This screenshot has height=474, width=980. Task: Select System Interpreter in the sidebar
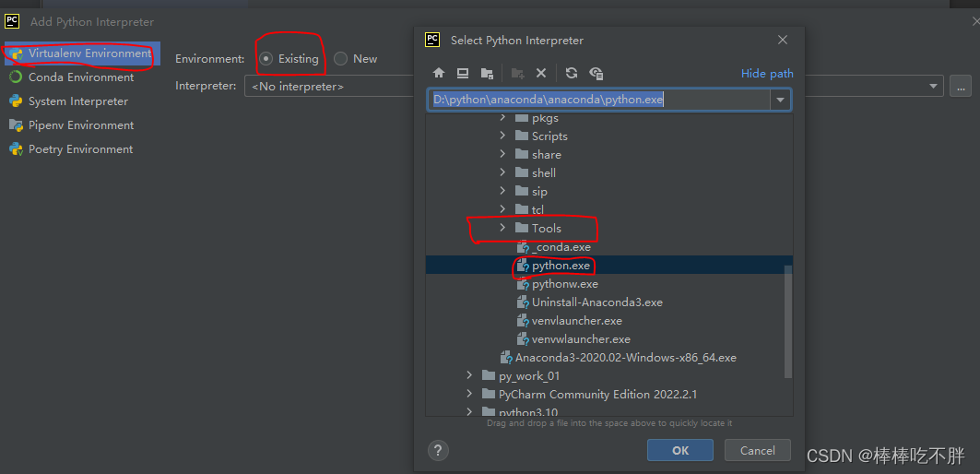pos(78,101)
